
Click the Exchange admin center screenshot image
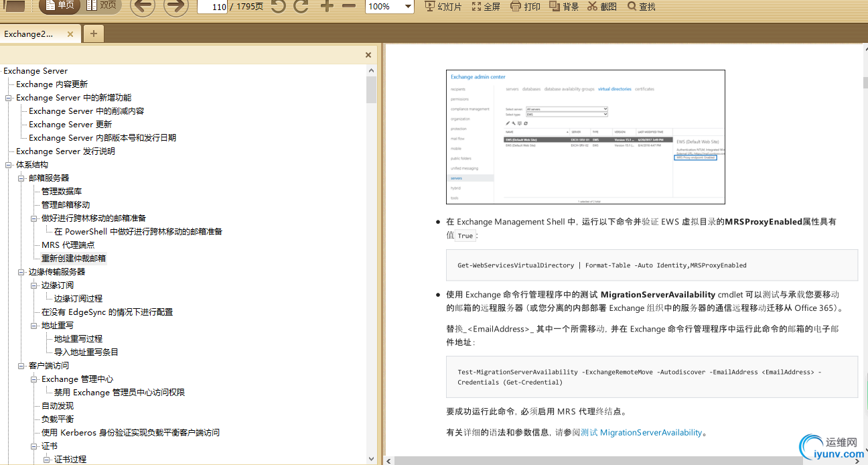[x=585, y=137]
